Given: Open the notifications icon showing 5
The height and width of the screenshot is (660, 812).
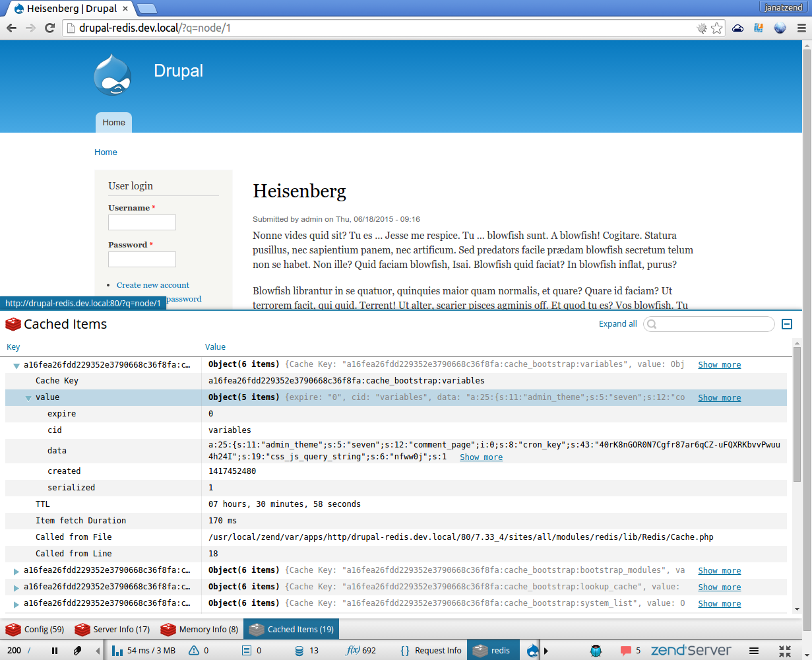Looking at the screenshot, I should (x=631, y=651).
